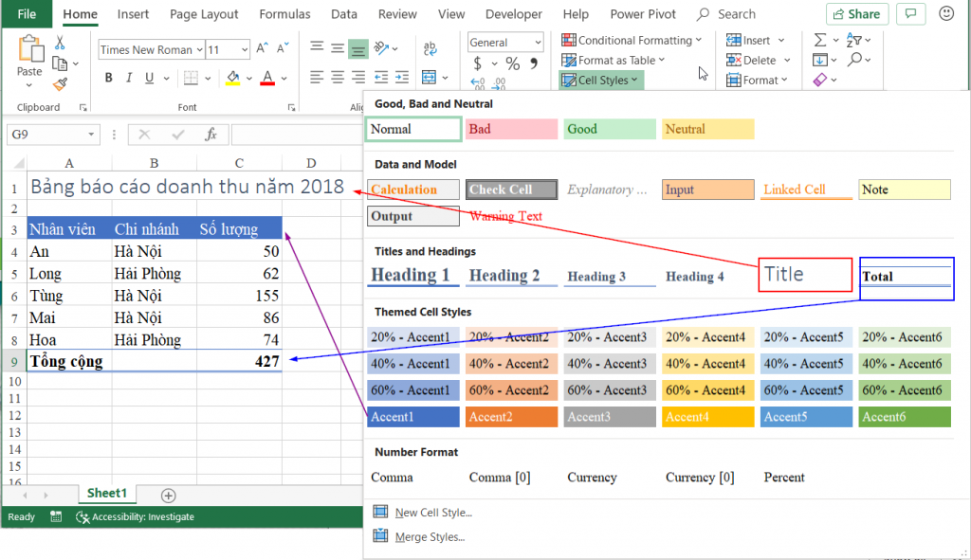Switch to the Power Pivot tab
Screen dimensions: 971x560
643,13
